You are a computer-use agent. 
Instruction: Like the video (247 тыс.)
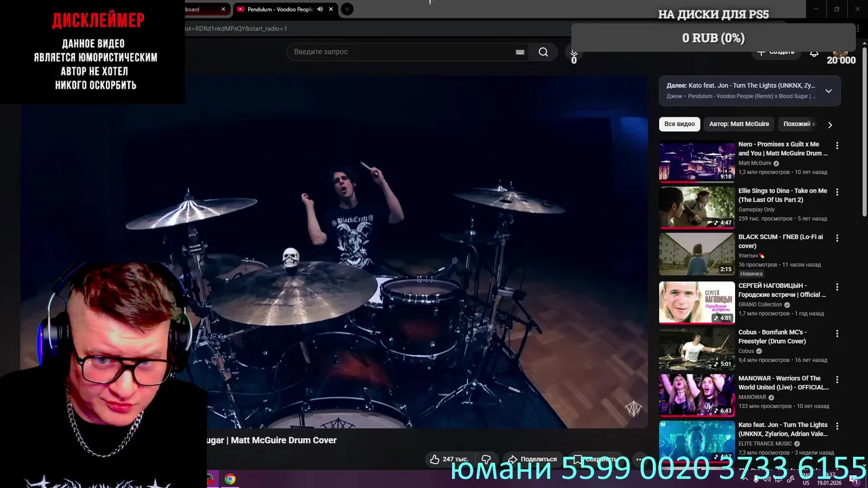click(x=449, y=460)
